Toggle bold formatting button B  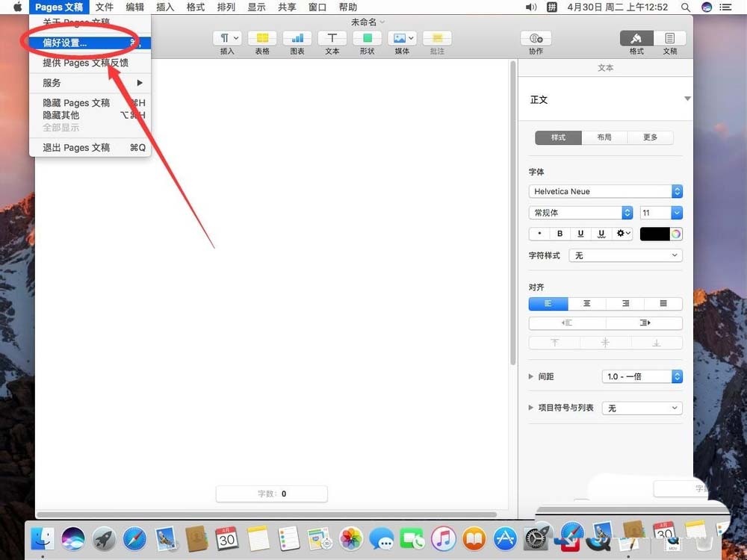pyautogui.click(x=560, y=234)
